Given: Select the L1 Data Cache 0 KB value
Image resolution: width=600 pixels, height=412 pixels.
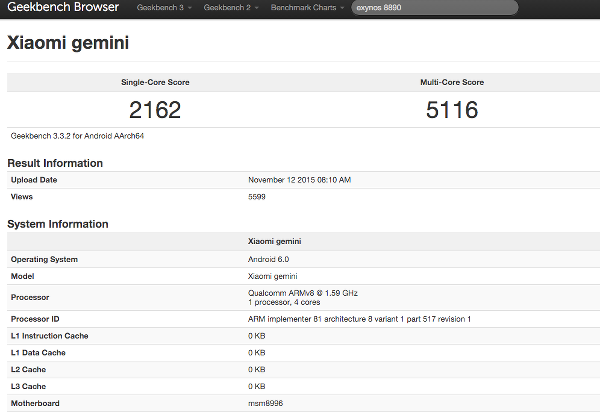Looking at the screenshot, I should [257, 353].
